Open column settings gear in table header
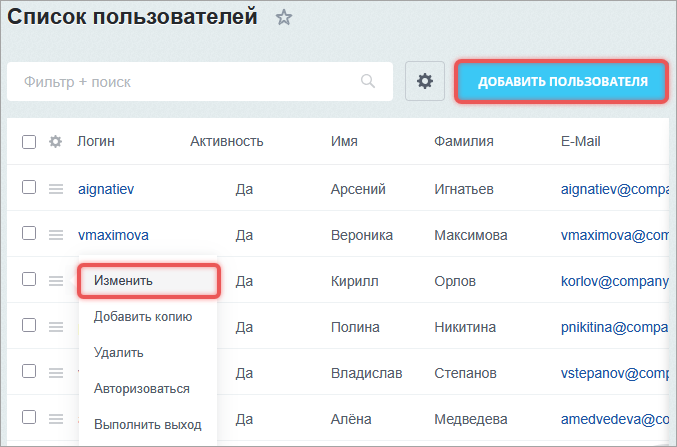 56,142
